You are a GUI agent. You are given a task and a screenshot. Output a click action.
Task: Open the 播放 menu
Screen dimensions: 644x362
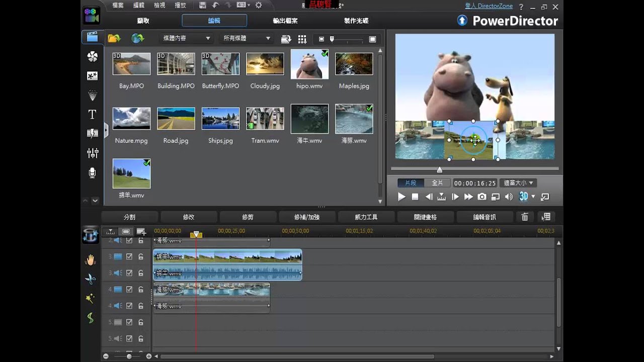point(180,6)
